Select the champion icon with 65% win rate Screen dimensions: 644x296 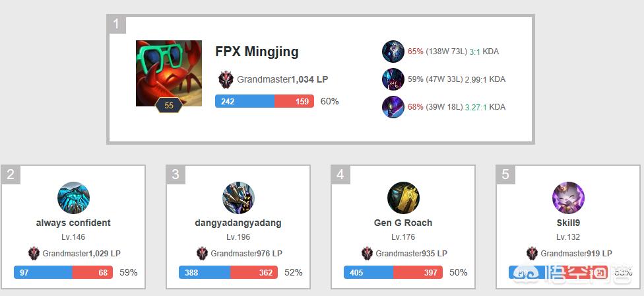[393, 52]
